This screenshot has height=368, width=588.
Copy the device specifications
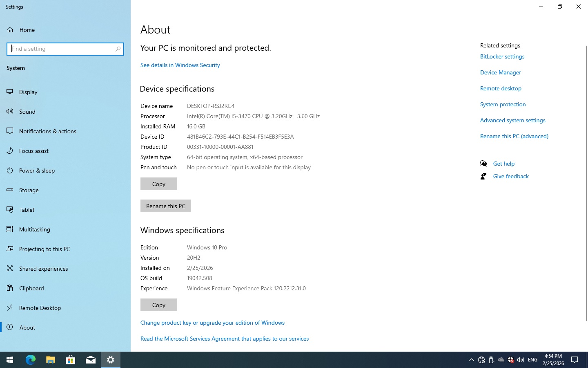tap(159, 184)
